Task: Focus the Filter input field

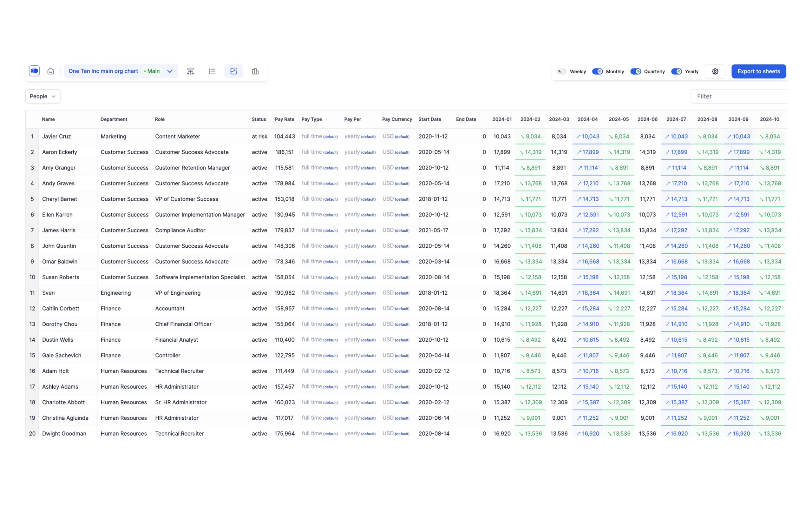Action: pyautogui.click(x=739, y=96)
